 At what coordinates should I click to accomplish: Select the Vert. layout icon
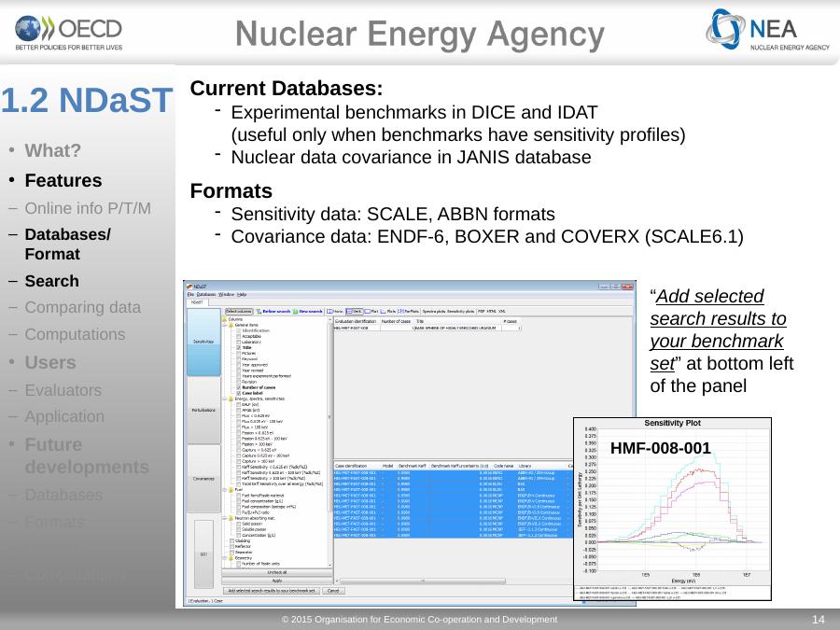point(354,311)
